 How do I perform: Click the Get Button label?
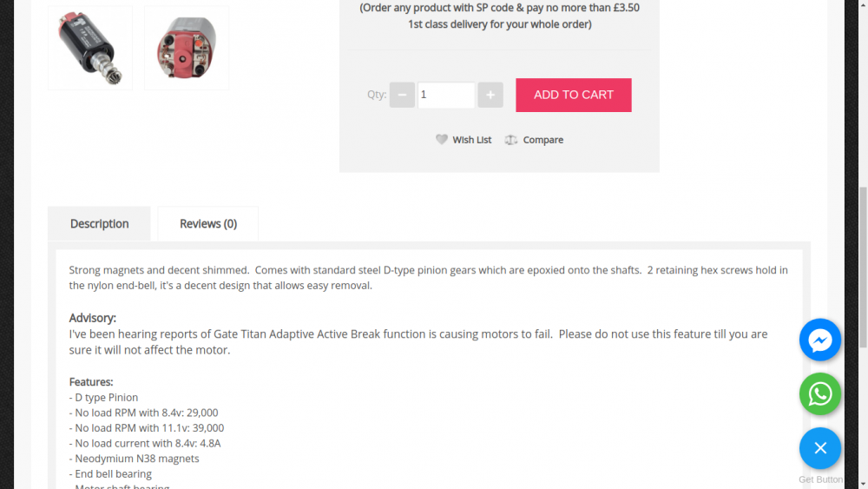[820, 479]
